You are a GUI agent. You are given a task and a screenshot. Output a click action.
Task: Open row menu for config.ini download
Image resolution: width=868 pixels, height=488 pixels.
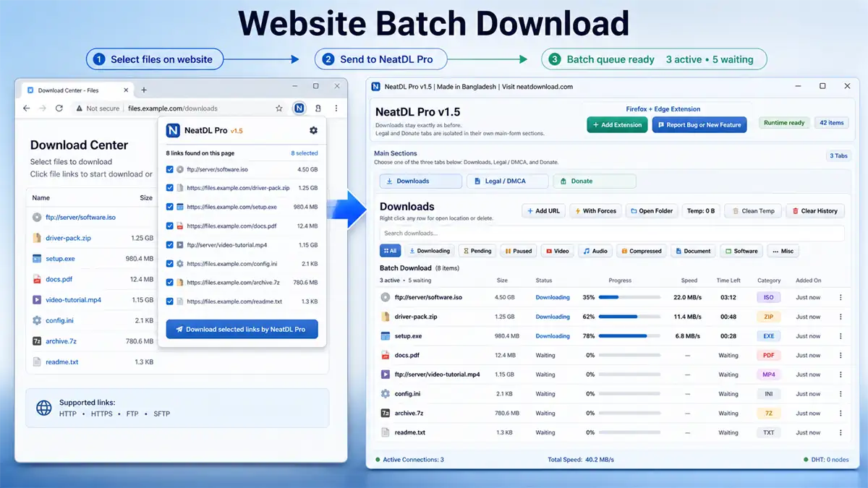click(x=841, y=394)
